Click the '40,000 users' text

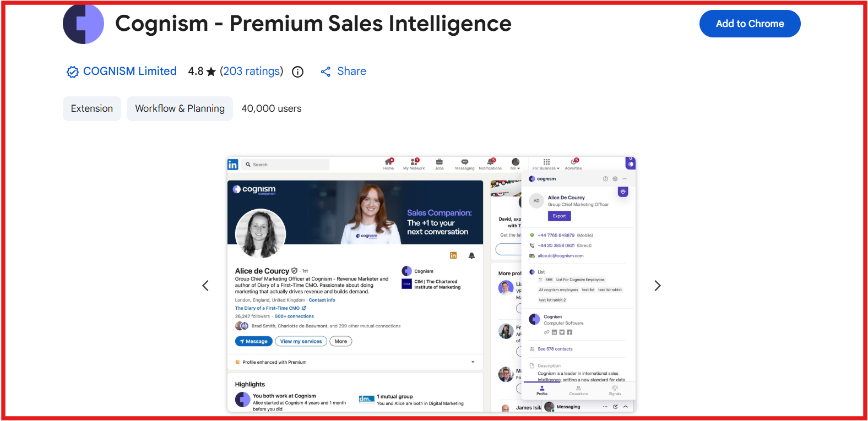coord(272,109)
